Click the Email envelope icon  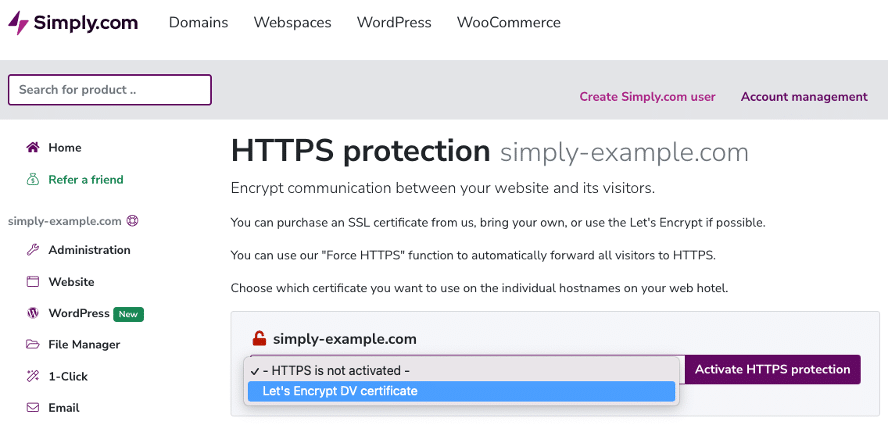pos(33,408)
